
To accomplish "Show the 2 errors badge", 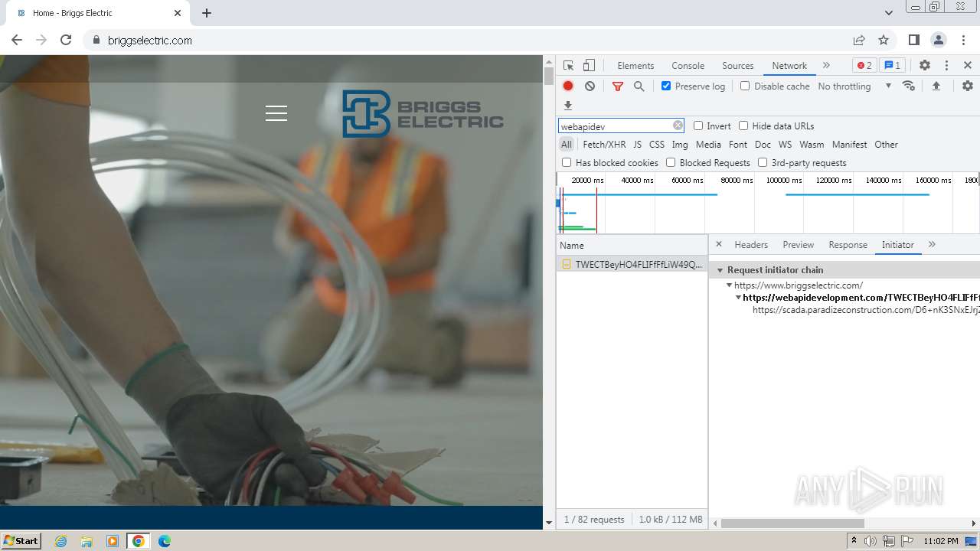I will coord(864,65).
